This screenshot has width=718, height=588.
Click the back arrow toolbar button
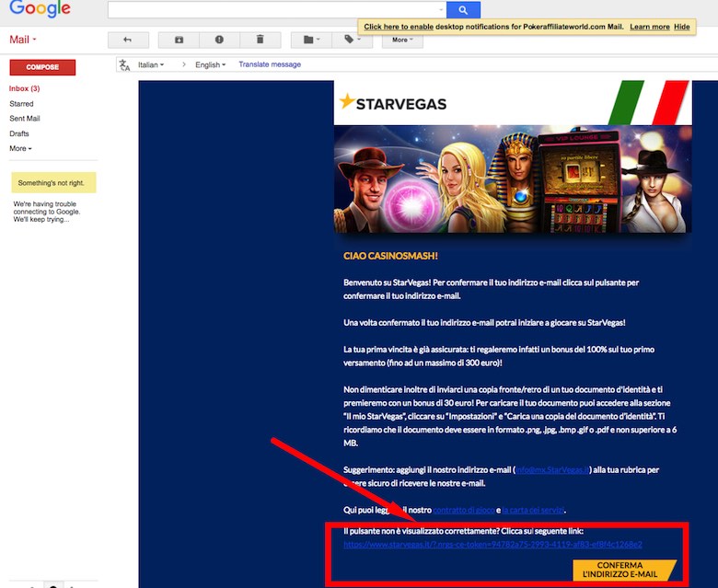point(128,40)
